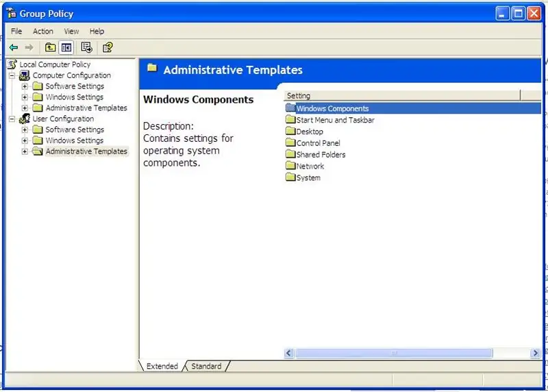Click the horizontal scrollbar right arrow
Image resolution: width=548 pixels, height=392 pixels.
(535, 353)
